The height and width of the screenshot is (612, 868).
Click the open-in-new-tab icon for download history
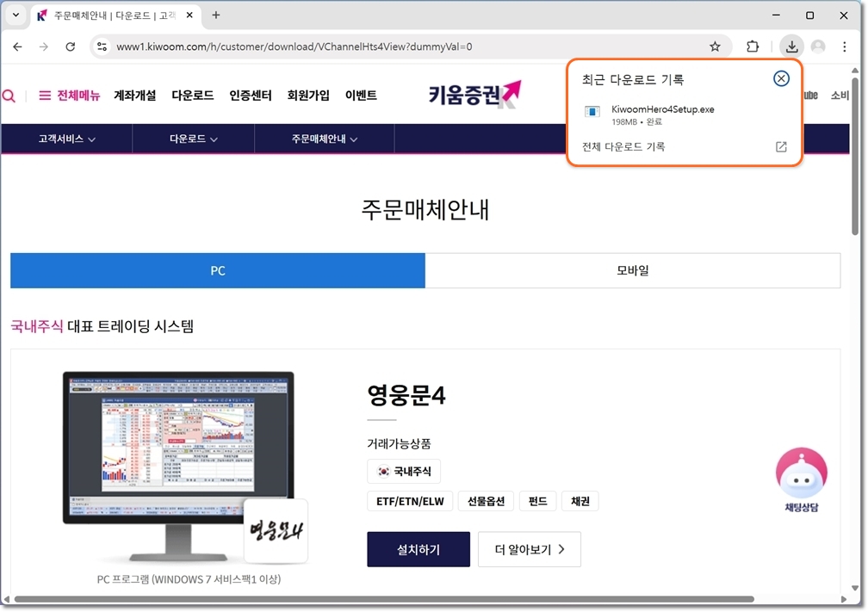click(781, 146)
